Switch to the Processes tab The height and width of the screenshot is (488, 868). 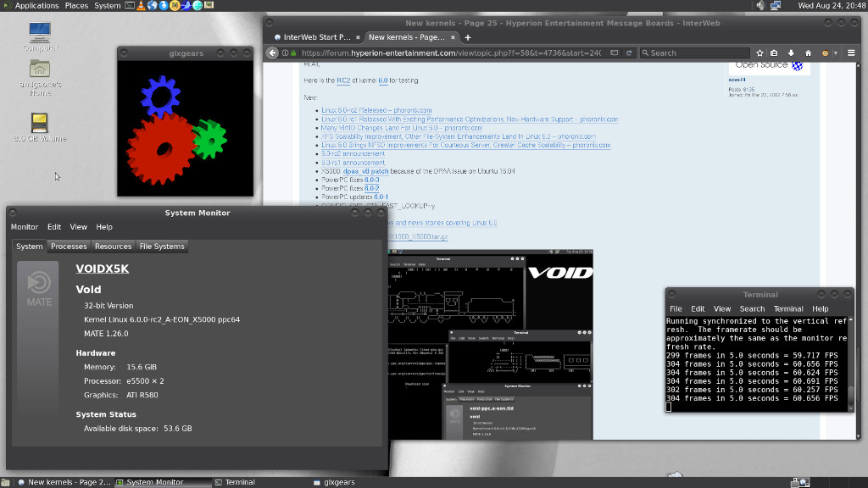(x=69, y=247)
